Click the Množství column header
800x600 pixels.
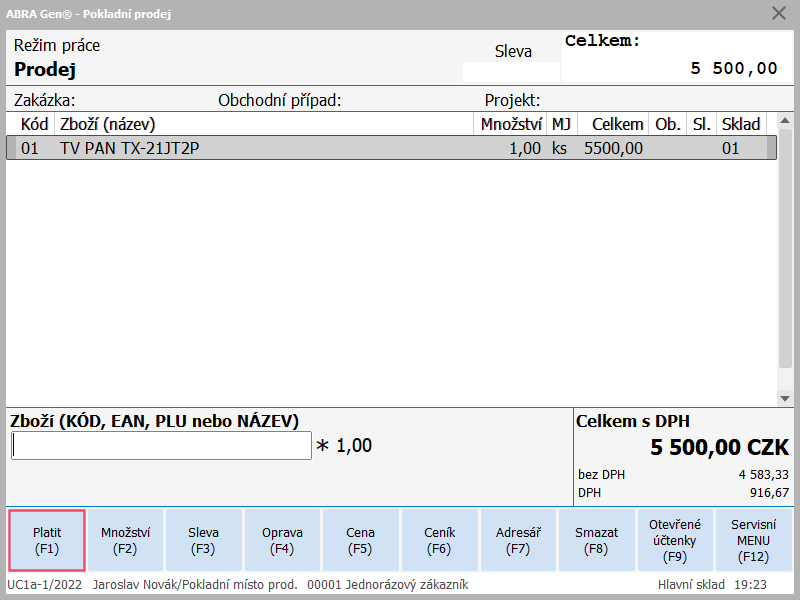click(x=510, y=124)
